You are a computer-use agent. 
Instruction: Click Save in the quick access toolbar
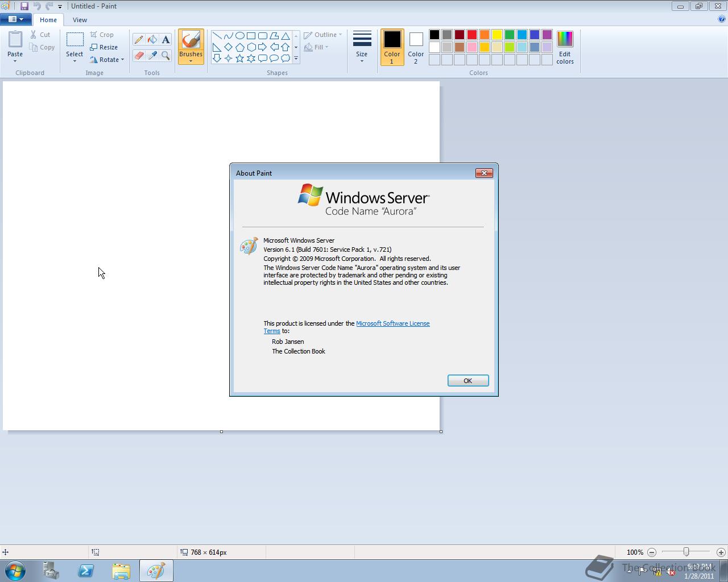24,6
